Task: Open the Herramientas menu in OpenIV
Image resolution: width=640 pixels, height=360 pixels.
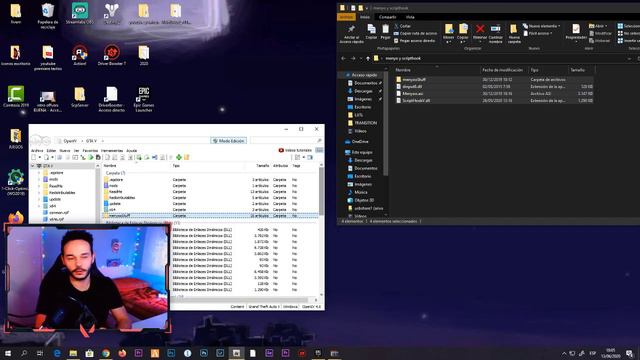Action: (112, 151)
